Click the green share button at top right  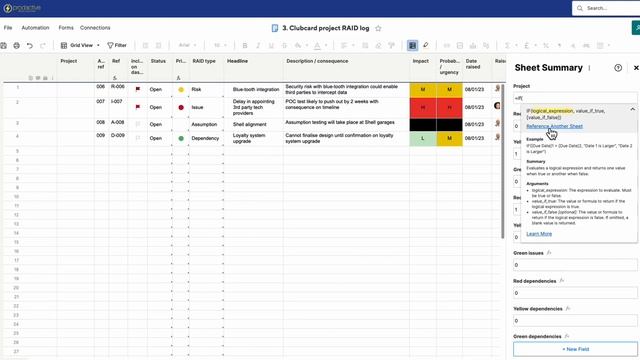(x=636, y=28)
